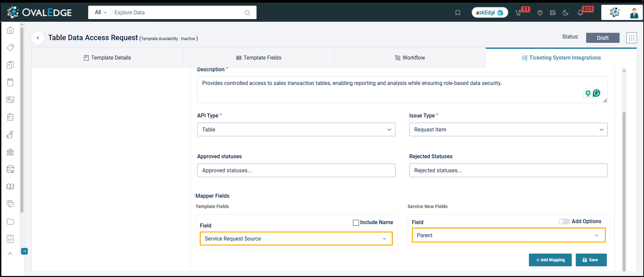Screen dimensions: 644x277
Task: Check the Include Name checkbox
Action: 356,222
